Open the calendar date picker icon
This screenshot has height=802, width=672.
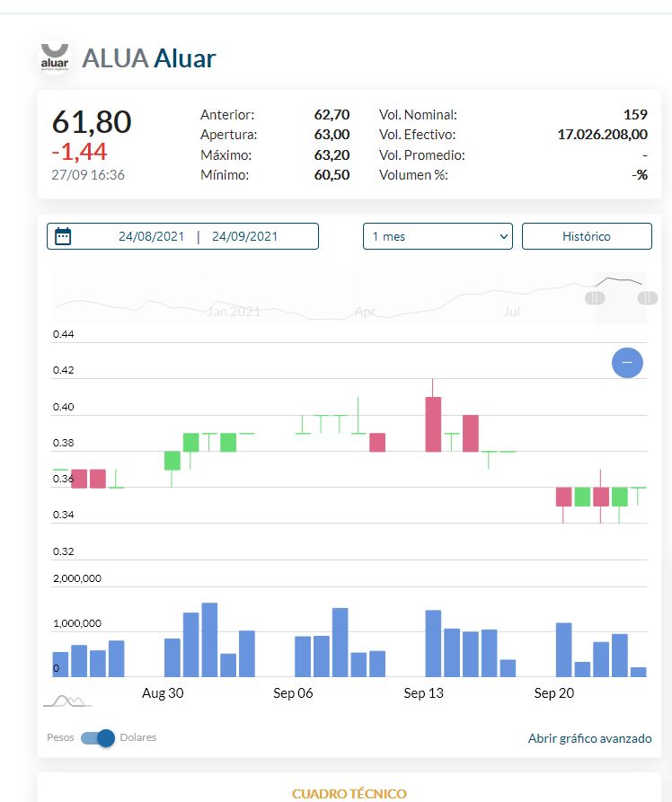pos(63,236)
